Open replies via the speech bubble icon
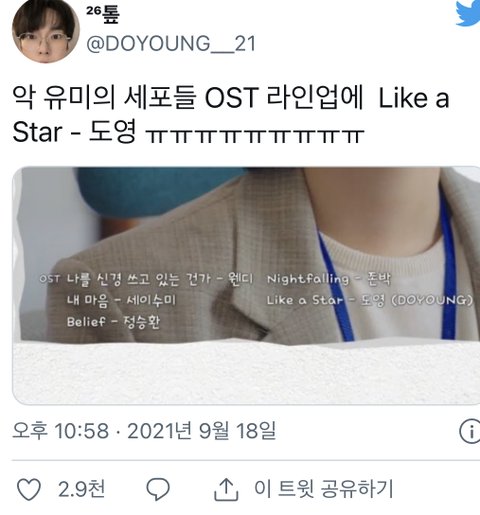Image resolution: width=480 pixels, height=515 pixels. coord(158,490)
